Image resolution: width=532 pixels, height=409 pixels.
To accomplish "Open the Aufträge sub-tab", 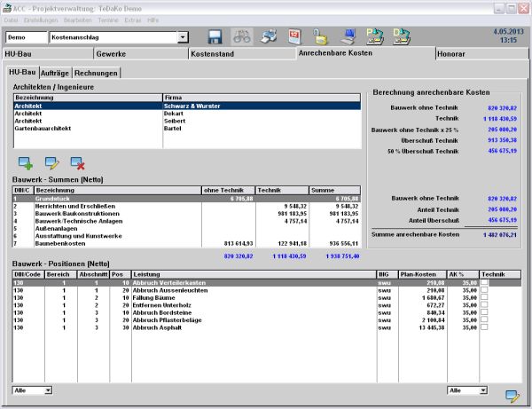I will click(x=54, y=72).
